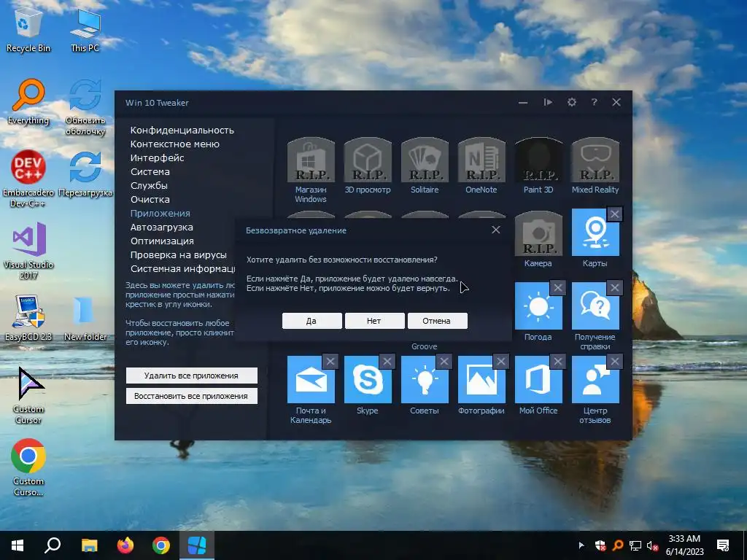Click Удалить все приложения button
Screen dimensions: 747x560
192,376
